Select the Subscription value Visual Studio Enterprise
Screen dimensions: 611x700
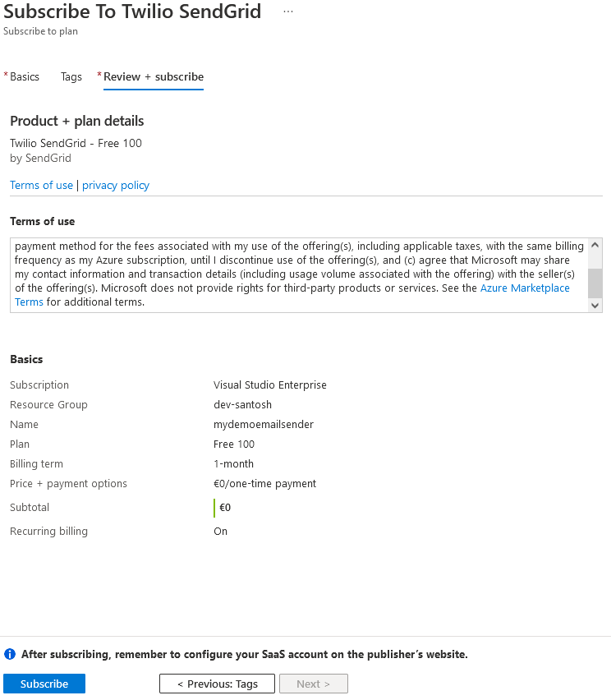[x=270, y=385]
